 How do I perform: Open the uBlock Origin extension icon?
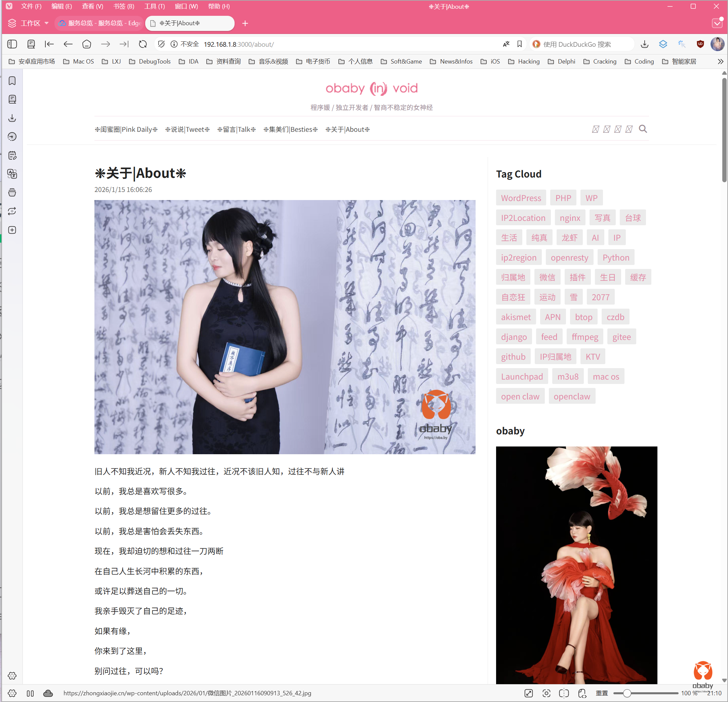[700, 44]
